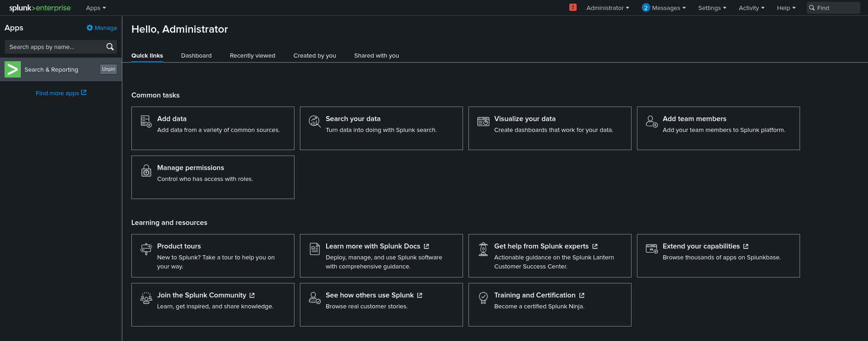The width and height of the screenshot is (868, 341).
Task: Click the green Search & Reporting app icon
Action: click(13, 69)
